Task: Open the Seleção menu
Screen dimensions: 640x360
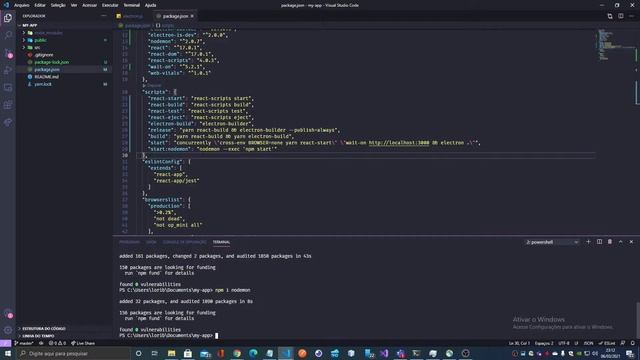Action: coord(58,5)
